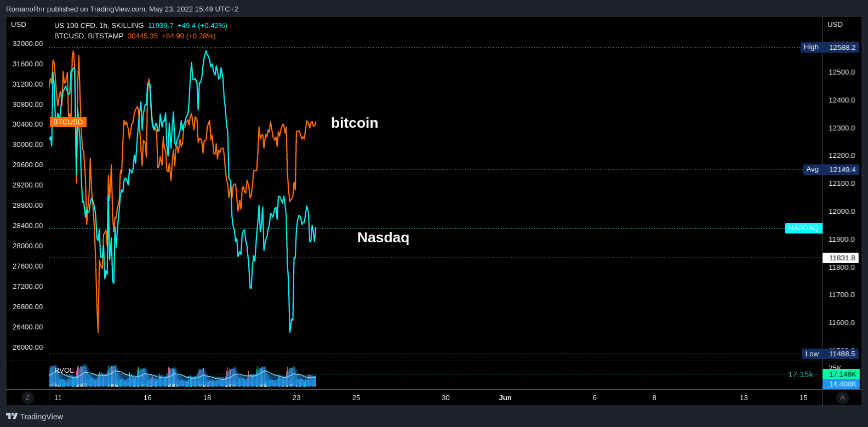Click the Nasdaq text annotation
Screen dimensions: 868x427
pyautogui.click(x=383, y=237)
